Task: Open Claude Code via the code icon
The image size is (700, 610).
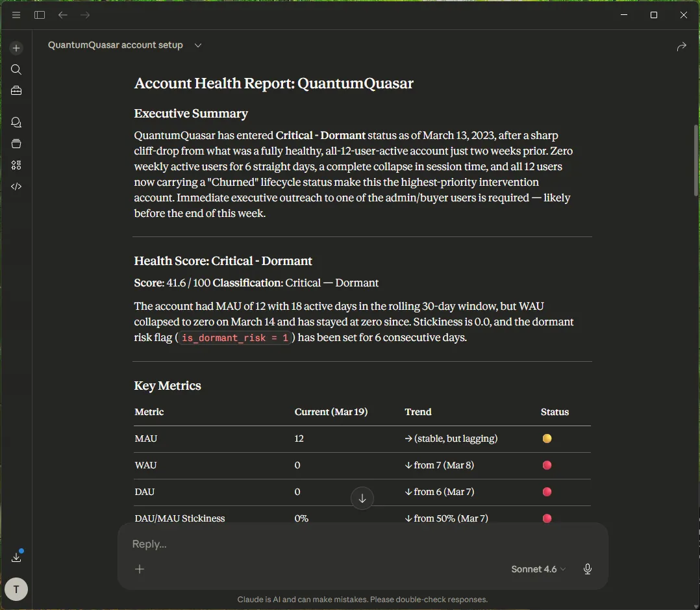Action: point(16,186)
